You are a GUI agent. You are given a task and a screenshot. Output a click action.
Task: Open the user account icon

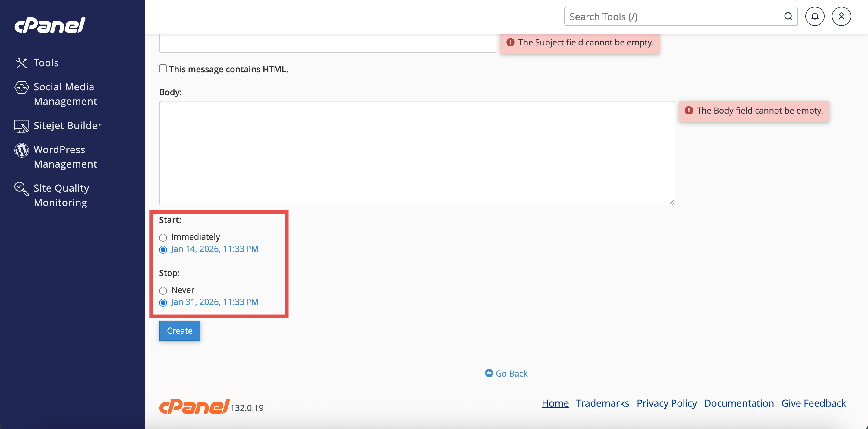tap(841, 17)
